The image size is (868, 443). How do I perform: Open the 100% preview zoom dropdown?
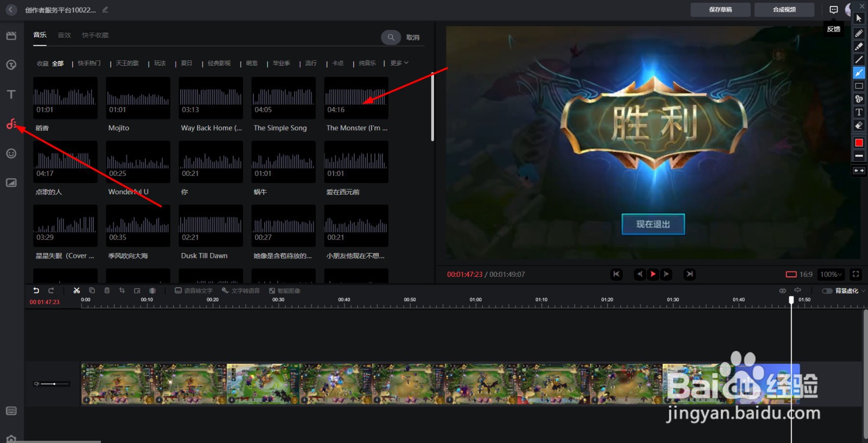831,275
